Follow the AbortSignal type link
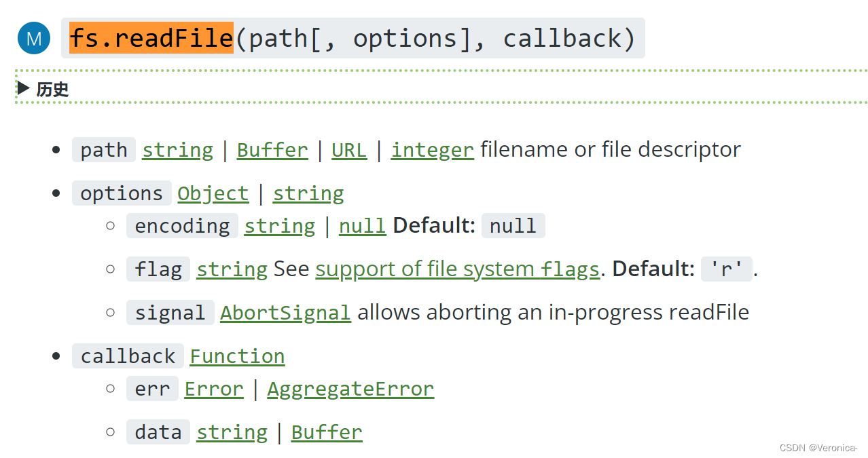Screen dimensions: 868x458 pos(285,312)
